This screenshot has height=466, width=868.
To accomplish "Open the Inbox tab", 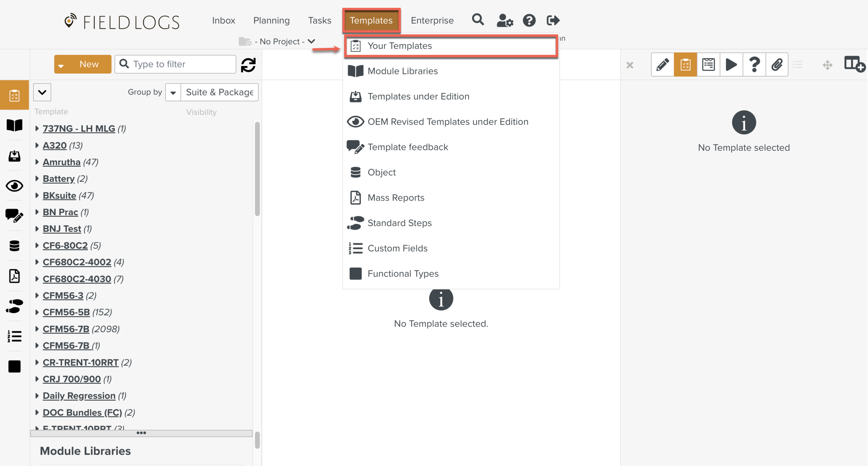I will tap(224, 20).
